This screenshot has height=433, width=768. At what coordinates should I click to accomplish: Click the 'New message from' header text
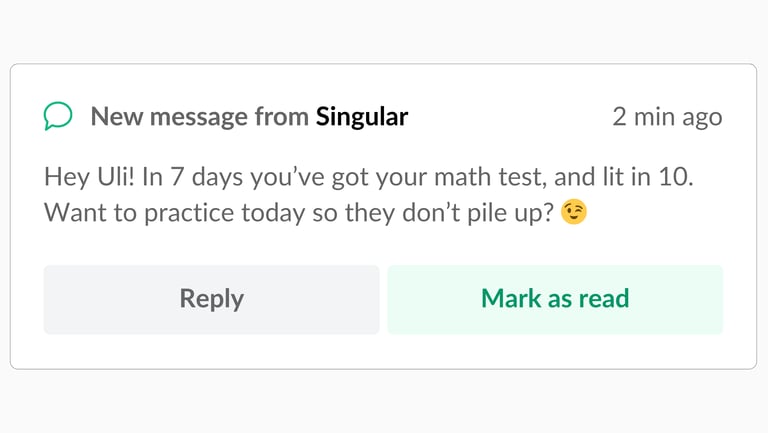pos(199,117)
